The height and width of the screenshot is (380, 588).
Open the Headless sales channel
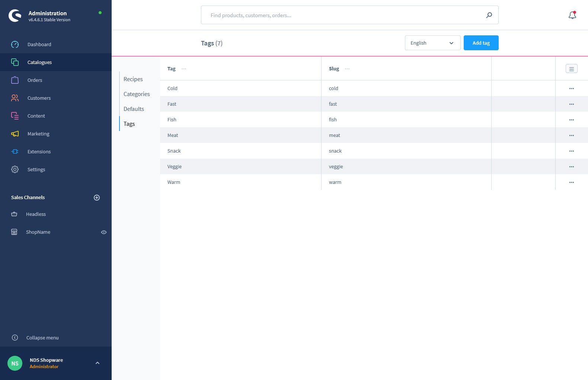click(x=36, y=214)
